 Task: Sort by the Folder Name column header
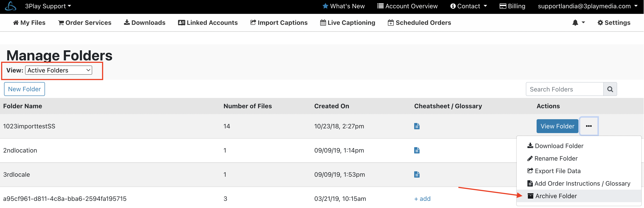click(23, 106)
